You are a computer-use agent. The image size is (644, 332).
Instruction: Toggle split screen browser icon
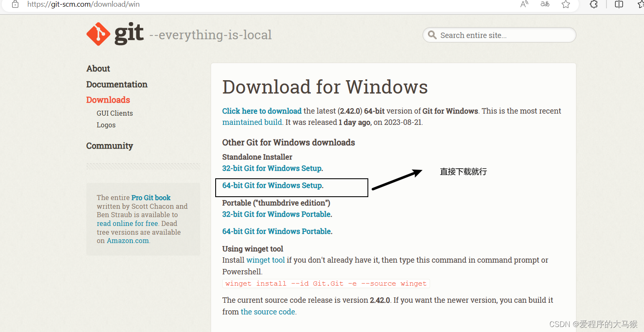coord(619,4)
